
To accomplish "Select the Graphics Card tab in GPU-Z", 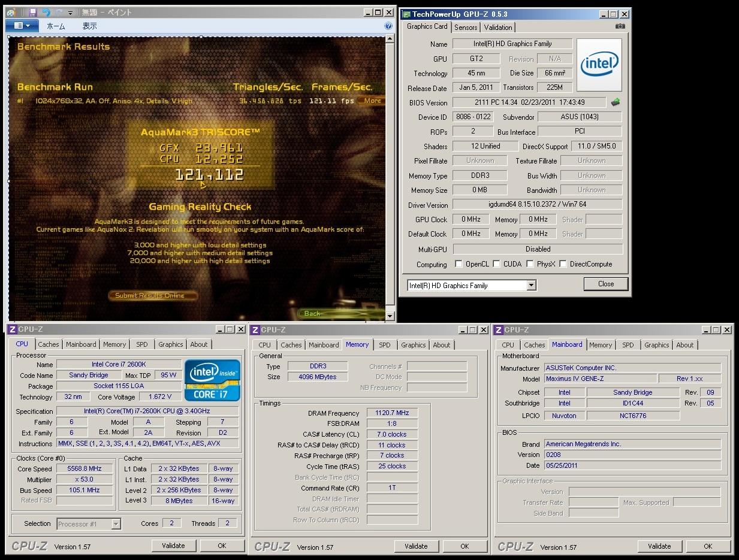I will (x=427, y=26).
